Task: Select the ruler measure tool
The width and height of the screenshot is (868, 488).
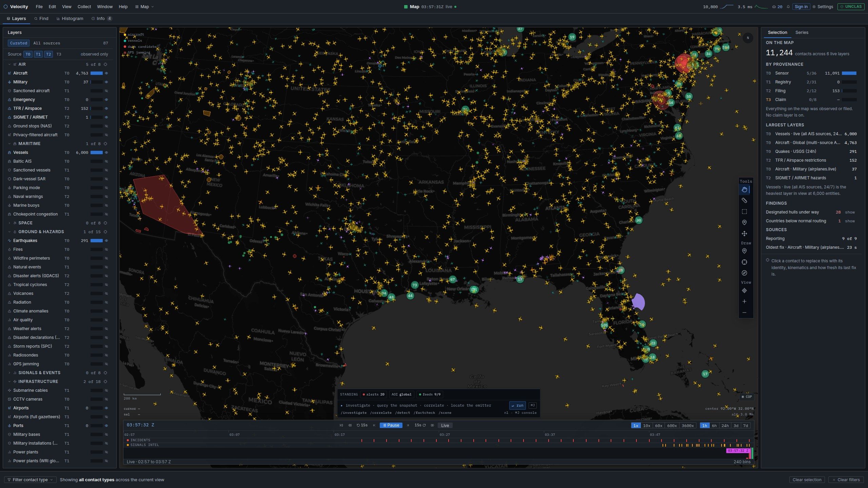Action: click(x=744, y=201)
